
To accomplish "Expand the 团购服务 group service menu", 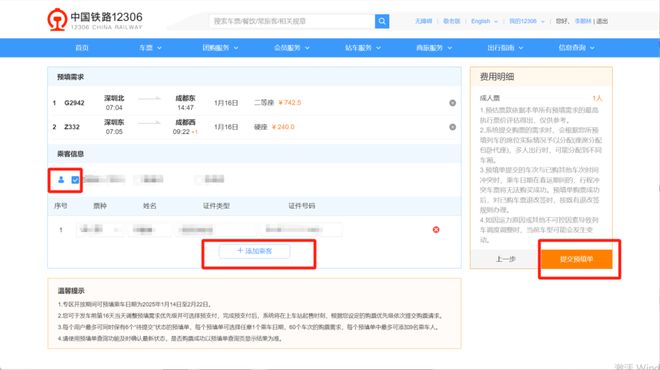I will tap(220, 48).
